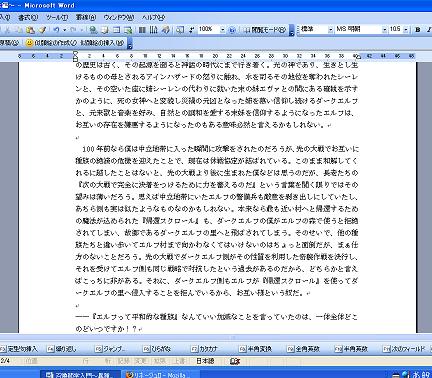432x378 pixels.
Task: Open the ツール (Tools) menu
Action: click(56, 17)
